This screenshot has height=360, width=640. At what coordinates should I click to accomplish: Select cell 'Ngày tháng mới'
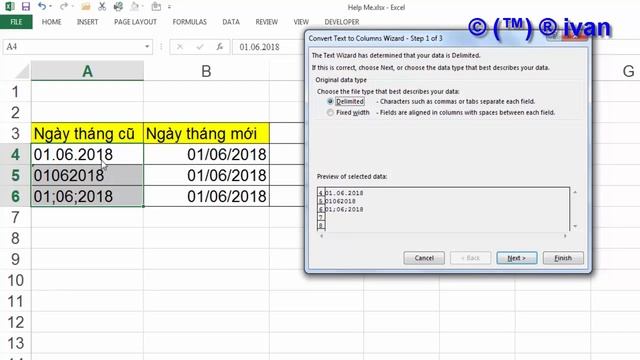pyautogui.click(x=206, y=133)
